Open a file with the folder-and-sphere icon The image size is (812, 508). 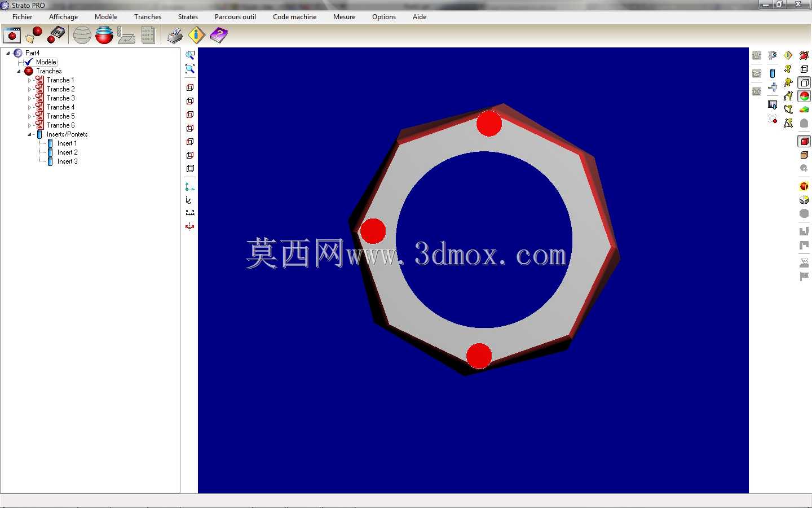(34, 35)
